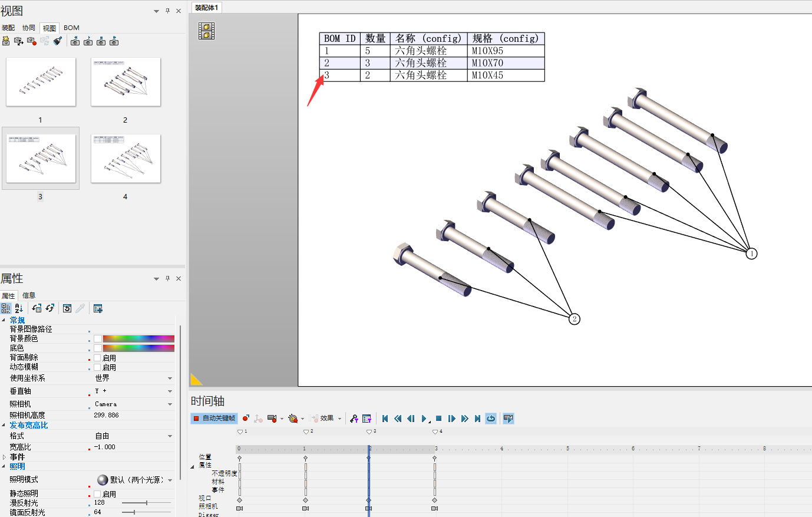Collapse the 照明 property group
The height and width of the screenshot is (517, 812).
(x=4, y=466)
